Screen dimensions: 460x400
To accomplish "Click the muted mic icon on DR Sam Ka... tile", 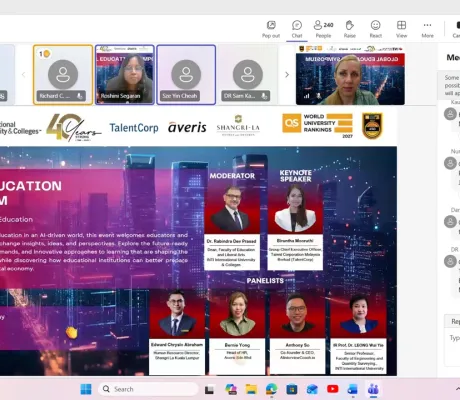I will (264, 96).
